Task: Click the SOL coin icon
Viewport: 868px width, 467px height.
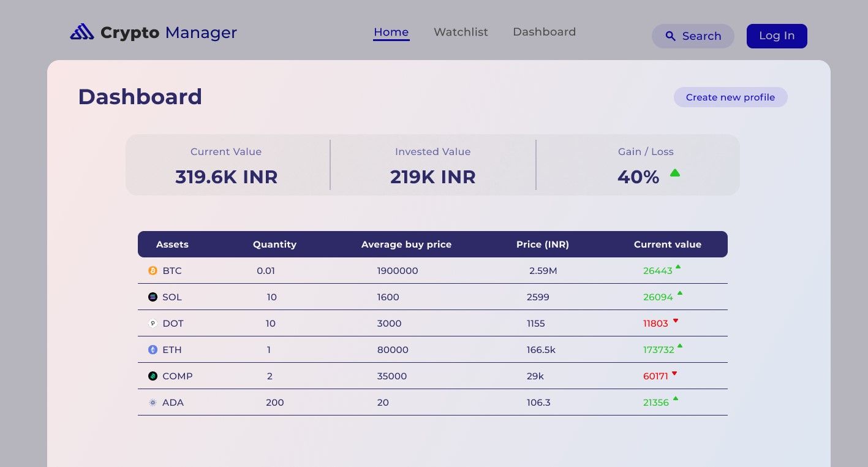Action: [153, 297]
